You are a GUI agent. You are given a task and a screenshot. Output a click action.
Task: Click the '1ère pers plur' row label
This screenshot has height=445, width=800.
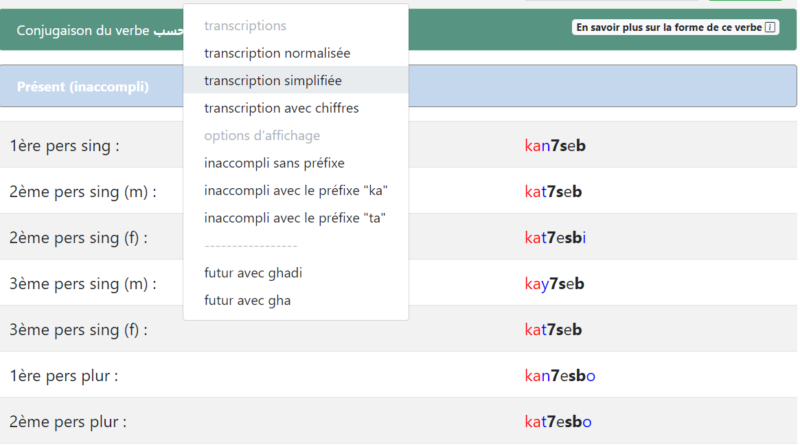pyautogui.click(x=64, y=376)
